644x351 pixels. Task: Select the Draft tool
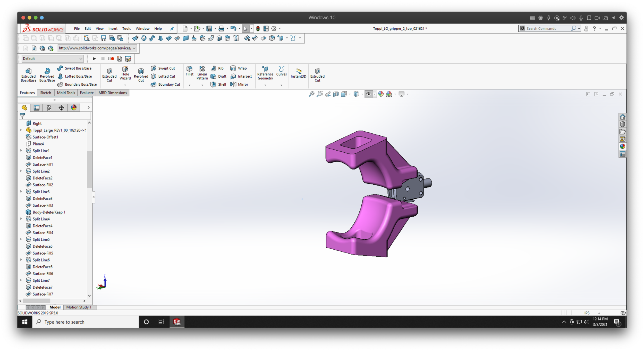218,76
